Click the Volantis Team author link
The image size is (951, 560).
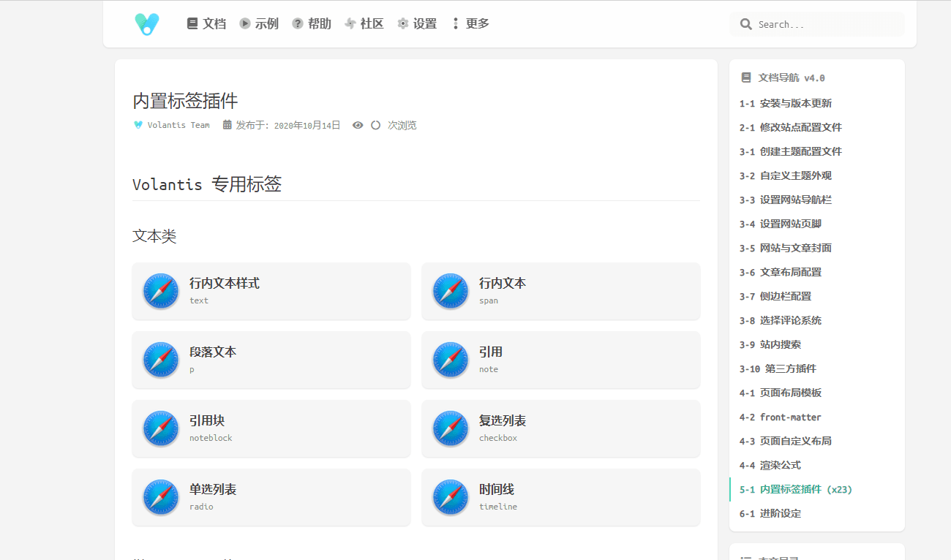[x=178, y=125]
